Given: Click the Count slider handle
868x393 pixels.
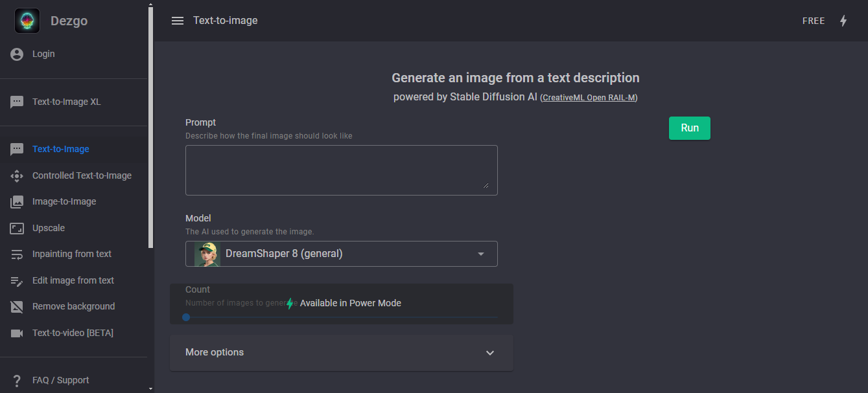Looking at the screenshot, I should tap(186, 317).
